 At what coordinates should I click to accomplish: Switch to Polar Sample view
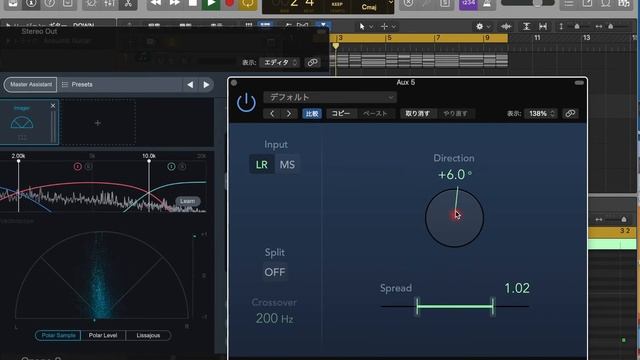tap(58, 335)
